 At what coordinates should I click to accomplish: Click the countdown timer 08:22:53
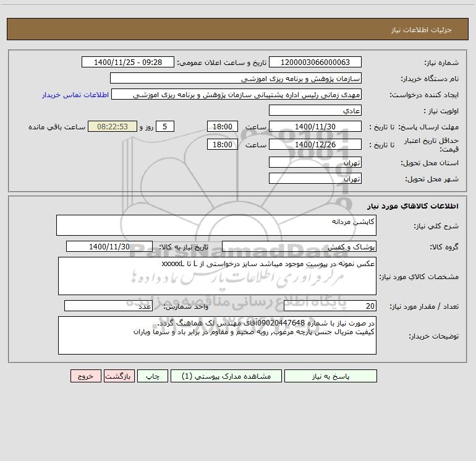coord(113,126)
